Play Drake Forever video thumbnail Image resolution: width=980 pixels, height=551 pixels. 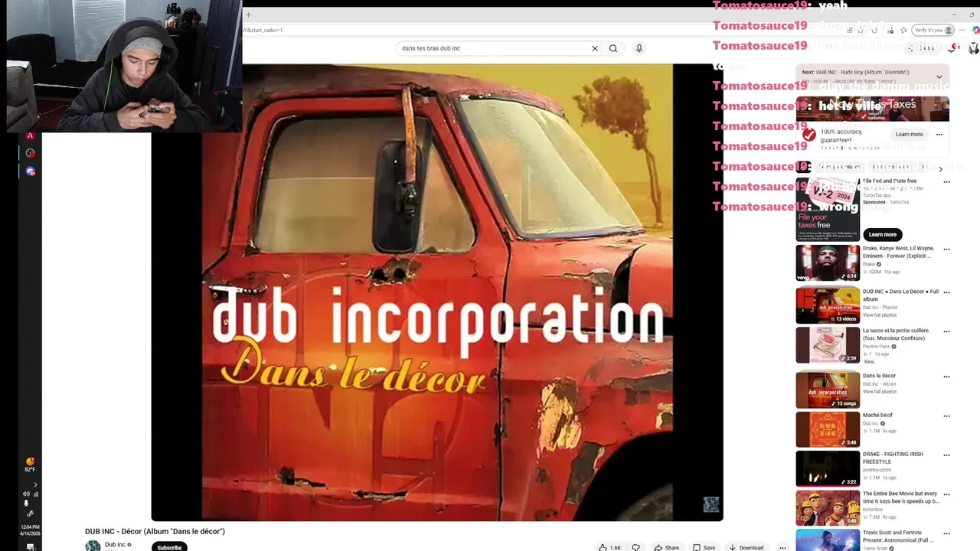828,262
